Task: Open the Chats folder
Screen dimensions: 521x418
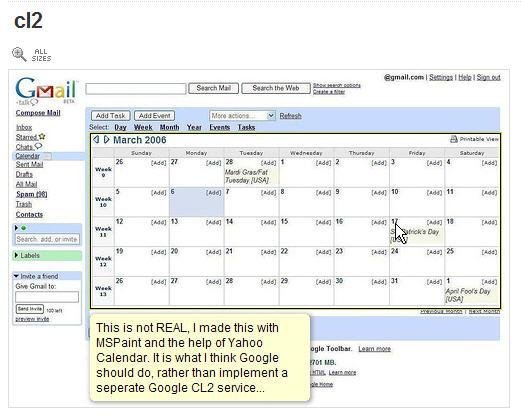Action: pos(24,147)
